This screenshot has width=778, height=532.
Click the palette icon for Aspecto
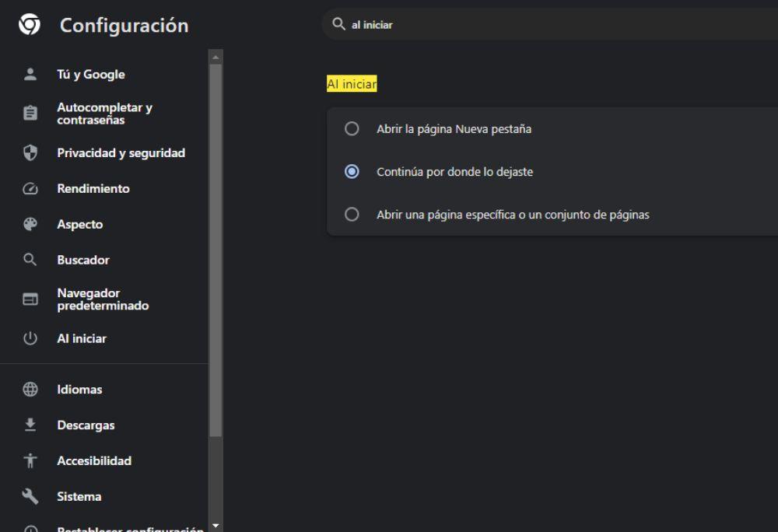pyautogui.click(x=30, y=224)
